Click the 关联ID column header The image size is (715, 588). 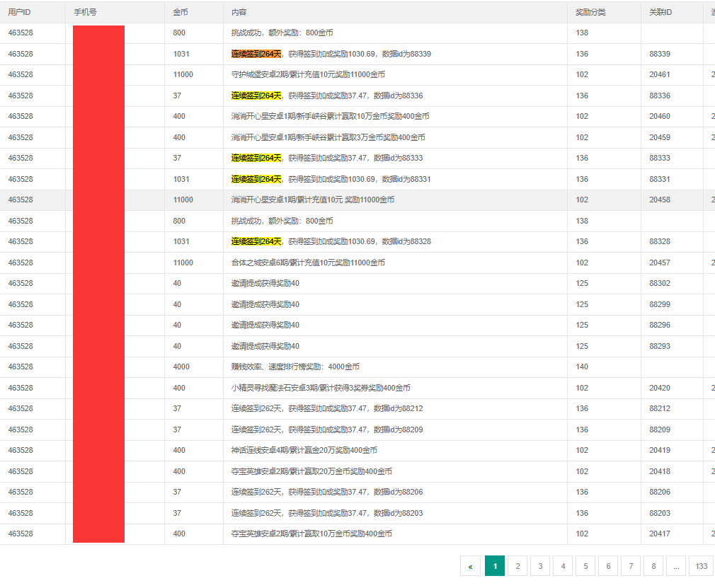(660, 12)
